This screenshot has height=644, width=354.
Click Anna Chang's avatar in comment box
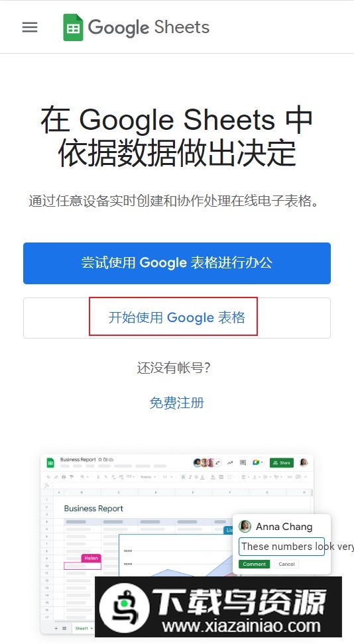click(x=245, y=526)
